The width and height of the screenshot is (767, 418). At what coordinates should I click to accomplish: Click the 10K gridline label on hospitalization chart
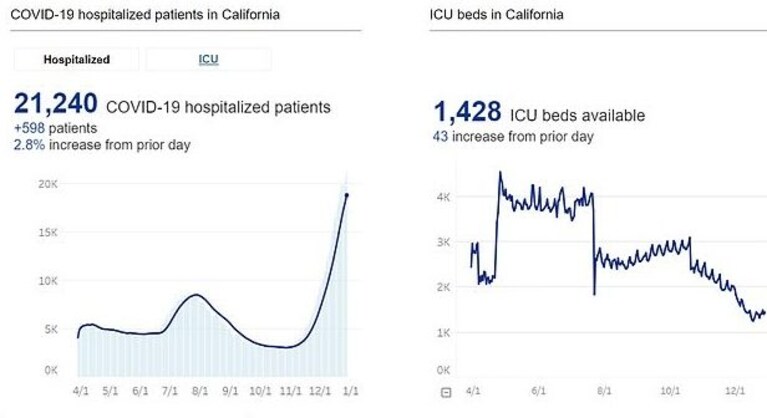(x=48, y=281)
